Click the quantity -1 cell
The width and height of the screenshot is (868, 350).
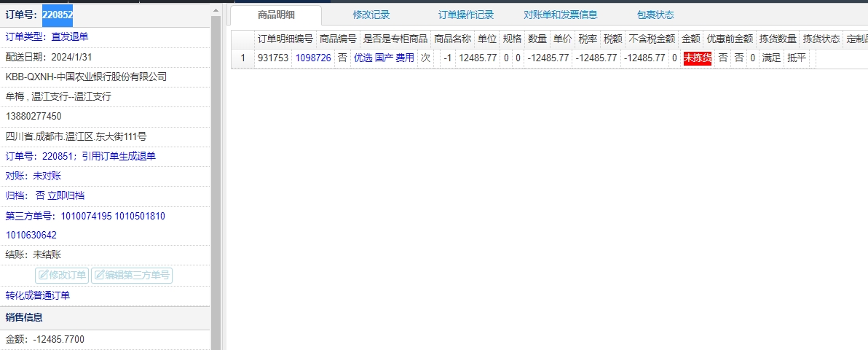tap(447, 58)
